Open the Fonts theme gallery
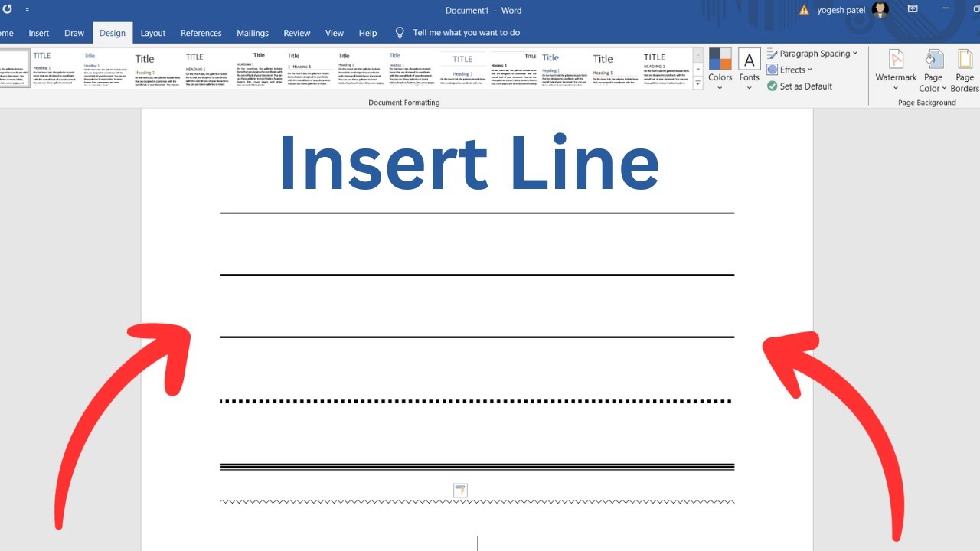This screenshot has height=551, width=980. pyautogui.click(x=749, y=68)
